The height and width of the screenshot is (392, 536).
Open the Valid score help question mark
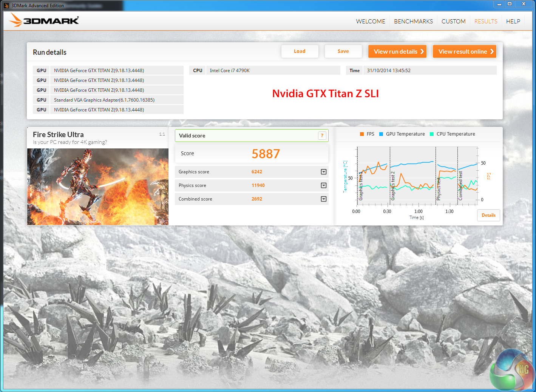pos(322,136)
